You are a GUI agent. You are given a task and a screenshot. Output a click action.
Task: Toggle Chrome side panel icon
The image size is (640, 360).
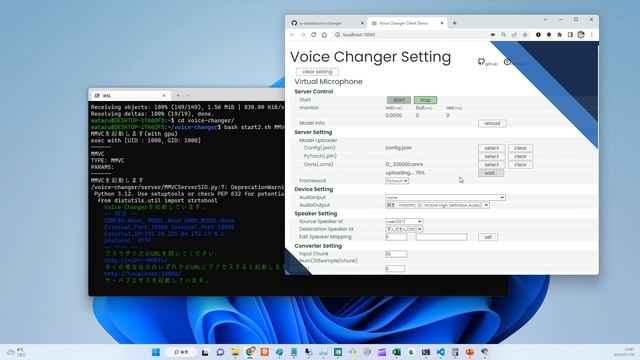570,35
